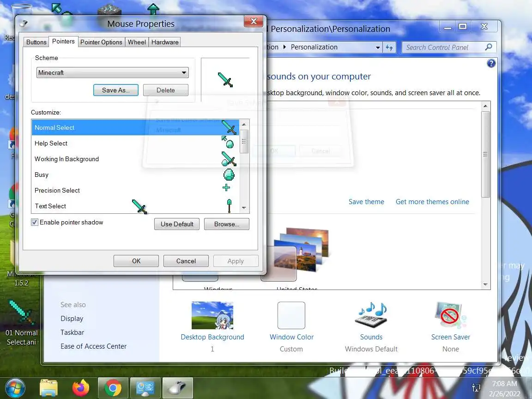Select the Busy pointer row

click(x=135, y=175)
